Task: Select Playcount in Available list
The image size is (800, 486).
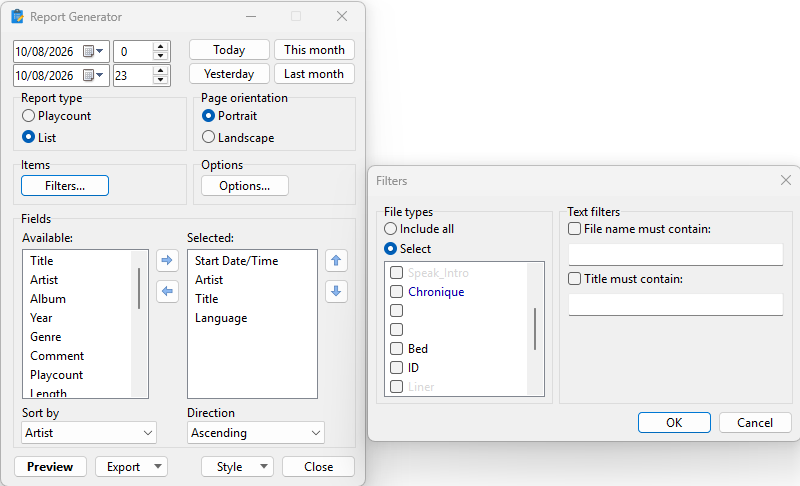Action: coord(56,375)
